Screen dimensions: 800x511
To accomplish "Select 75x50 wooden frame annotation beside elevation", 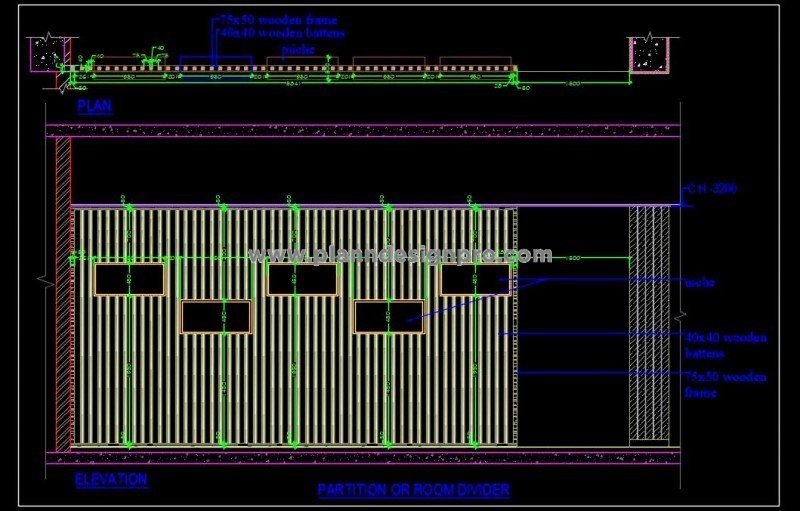I will point(725,384).
